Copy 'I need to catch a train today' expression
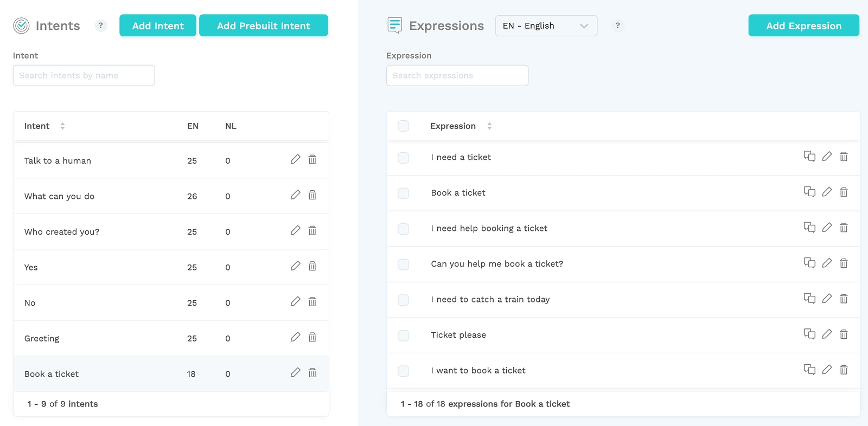 point(809,299)
